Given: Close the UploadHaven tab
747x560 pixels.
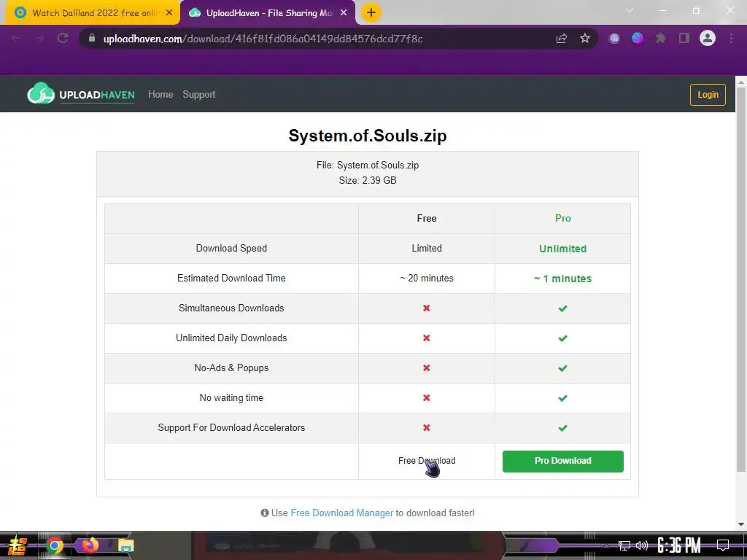Looking at the screenshot, I should 344,13.
